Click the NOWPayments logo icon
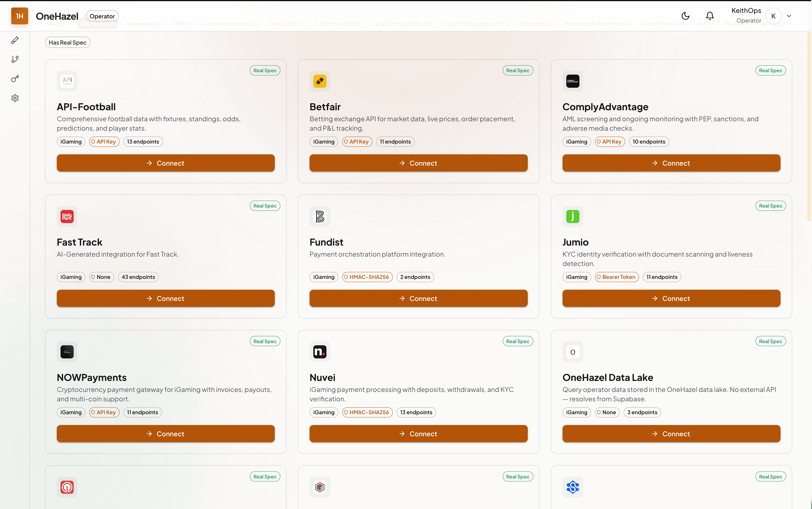The width and height of the screenshot is (812, 509). pos(67,352)
